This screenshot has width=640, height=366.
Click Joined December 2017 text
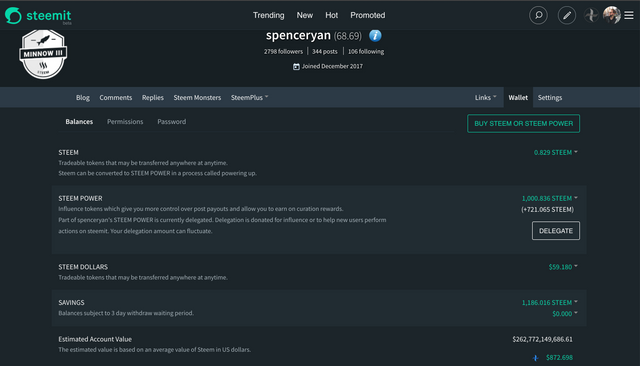tap(332, 66)
